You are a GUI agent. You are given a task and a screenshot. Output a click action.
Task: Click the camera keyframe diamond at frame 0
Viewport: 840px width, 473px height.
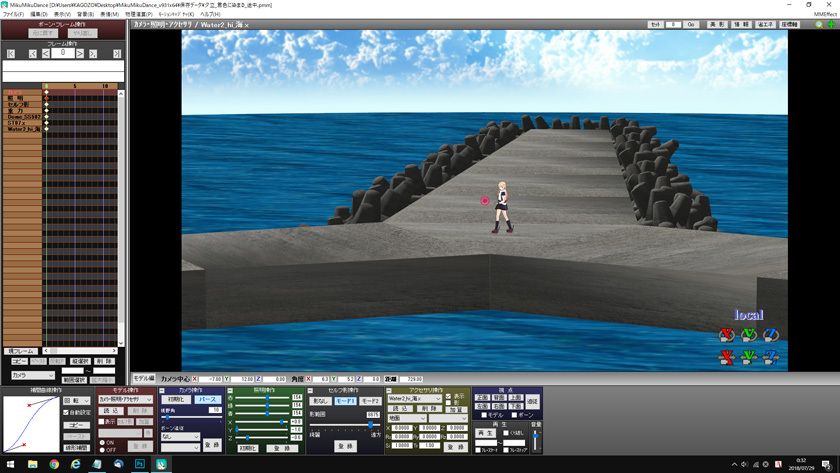pyautogui.click(x=47, y=93)
